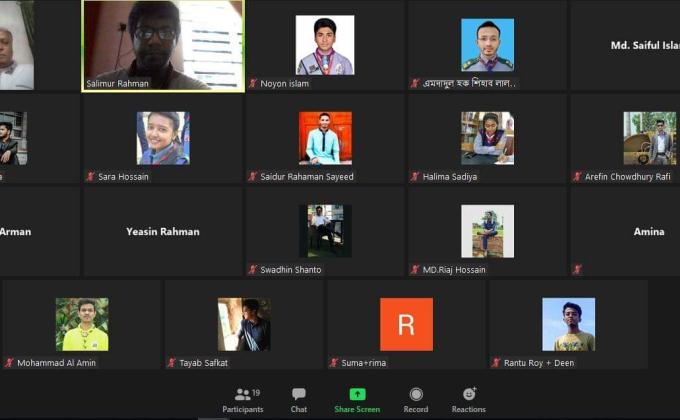680x420 pixels.
Task: Click the Amina name tile
Action: (x=625, y=232)
